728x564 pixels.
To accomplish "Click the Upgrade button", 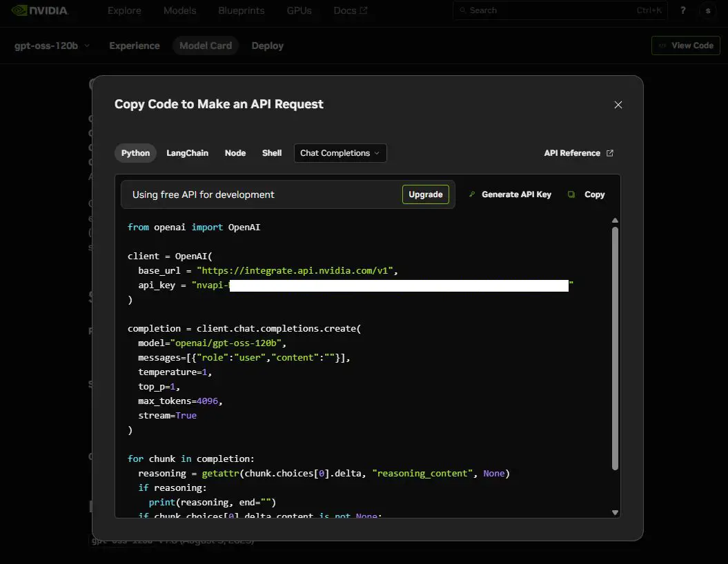I will (425, 194).
